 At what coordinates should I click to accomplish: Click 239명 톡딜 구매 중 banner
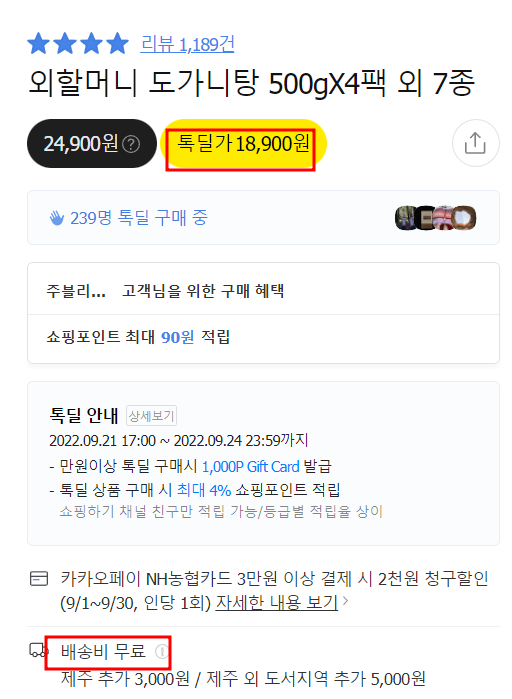(263, 218)
